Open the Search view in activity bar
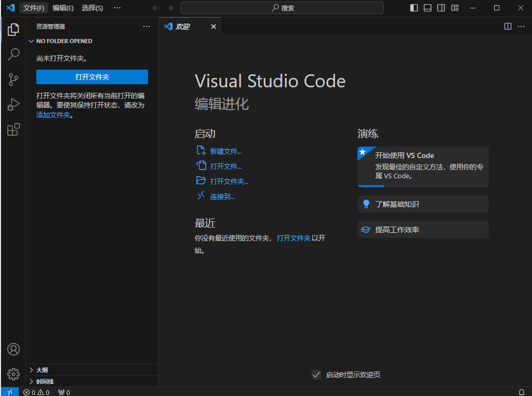Image resolution: width=532 pixels, height=396 pixels. pyautogui.click(x=13, y=54)
